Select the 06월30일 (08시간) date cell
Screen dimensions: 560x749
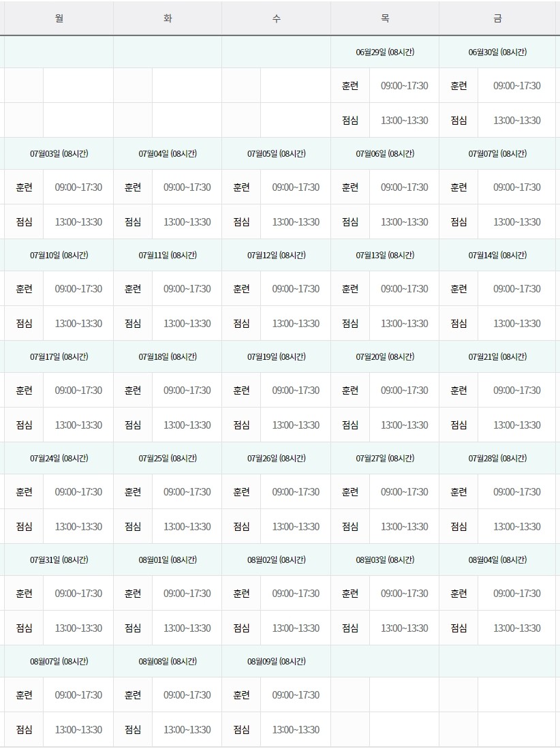(x=497, y=52)
